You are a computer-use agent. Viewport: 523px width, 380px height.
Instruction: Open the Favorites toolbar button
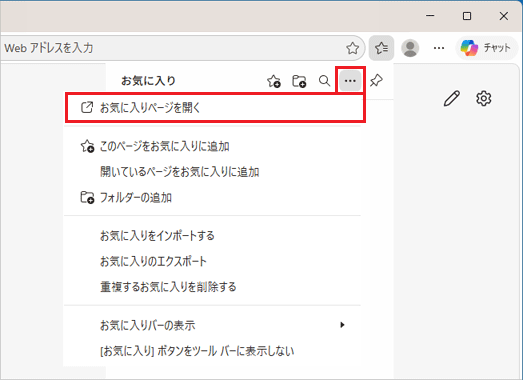[381, 48]
